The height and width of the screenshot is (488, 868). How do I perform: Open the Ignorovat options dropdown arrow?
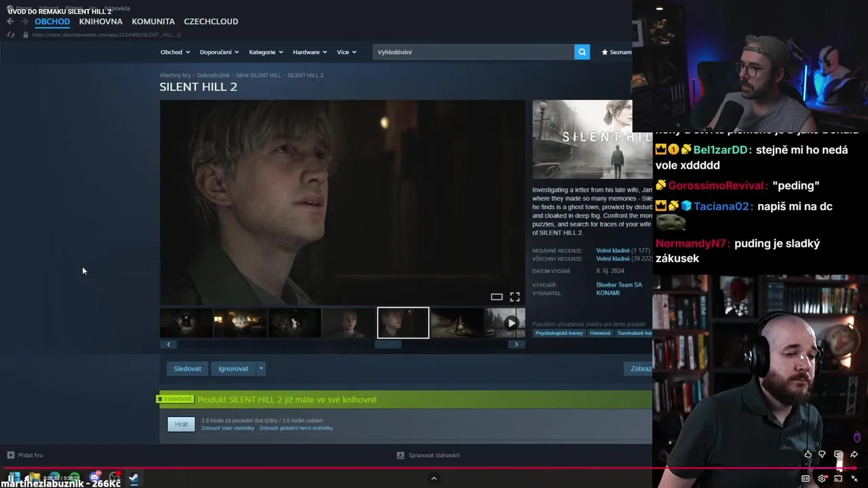tap(261, 369)
